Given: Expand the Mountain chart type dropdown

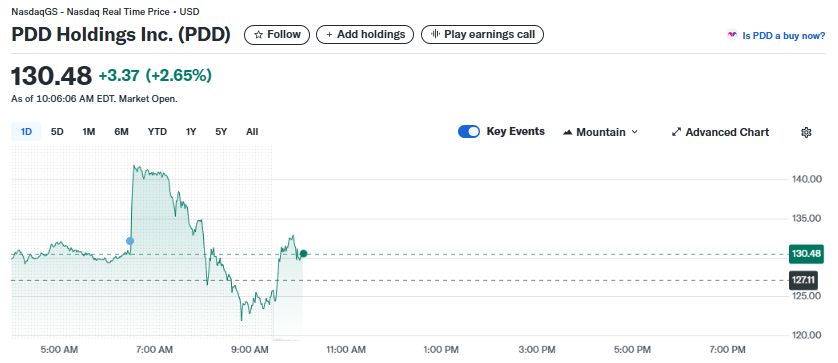Looking at the screenshot, I should 601,132.
